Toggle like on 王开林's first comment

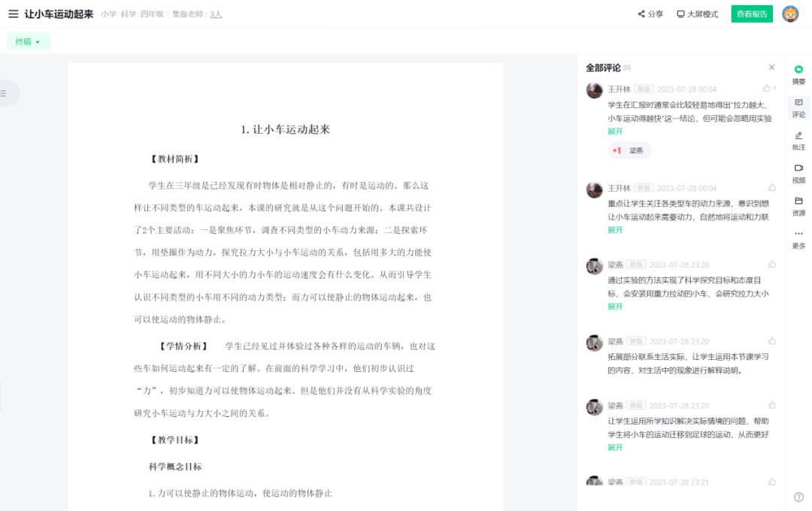tap(768, 89)
